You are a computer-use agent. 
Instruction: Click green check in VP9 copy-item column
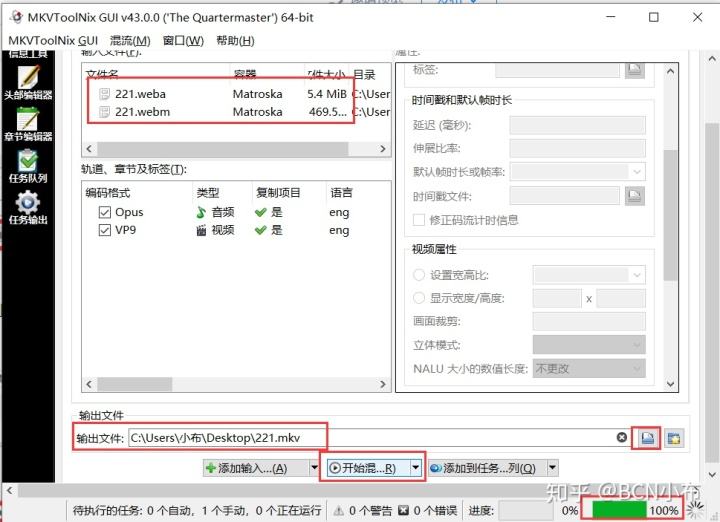261,230
